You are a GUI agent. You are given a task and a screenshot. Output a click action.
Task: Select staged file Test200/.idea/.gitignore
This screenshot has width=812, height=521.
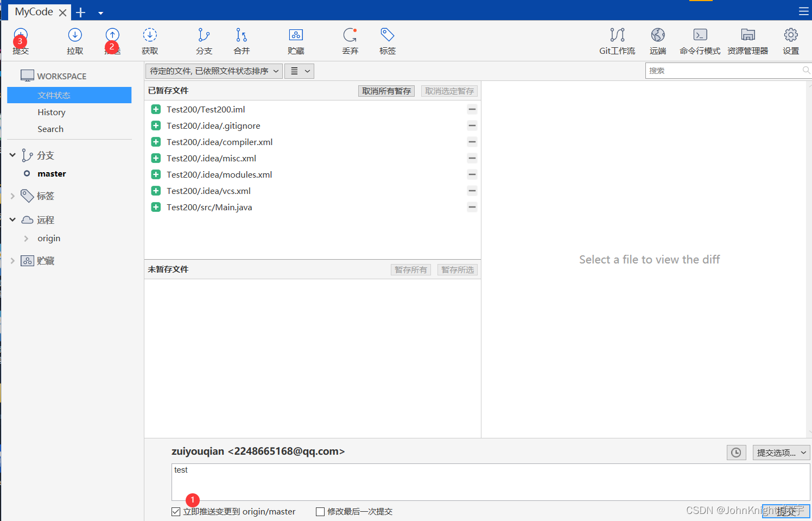pyautogui.click(x=213, y=125)
